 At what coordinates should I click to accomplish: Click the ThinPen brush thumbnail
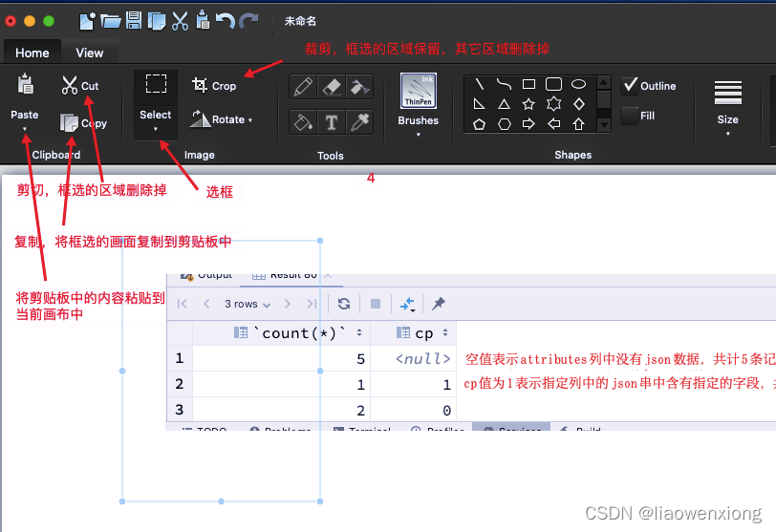tap(419, 91)
